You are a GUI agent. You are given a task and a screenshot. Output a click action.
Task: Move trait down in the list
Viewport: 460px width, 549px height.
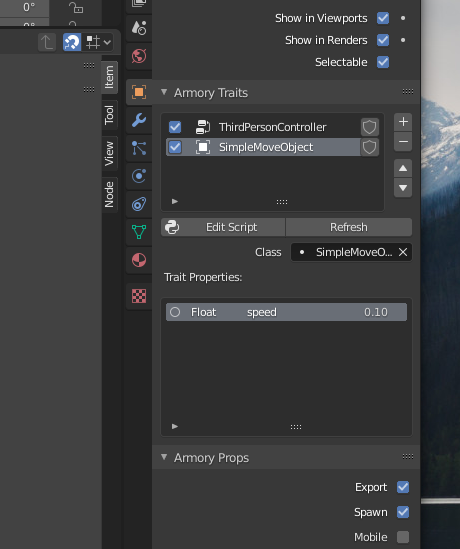[403, 188]
